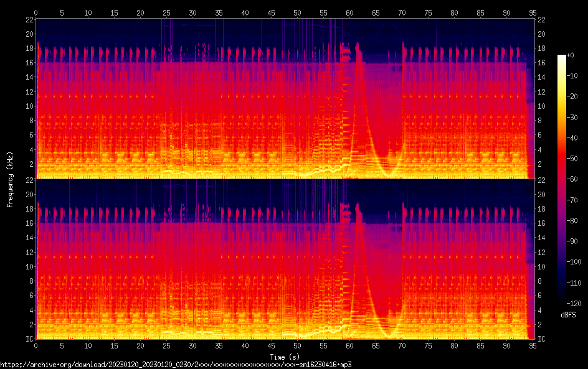Click the archive.org download URL at bottom
588x369 pixels.
click(x=176, y=364)
